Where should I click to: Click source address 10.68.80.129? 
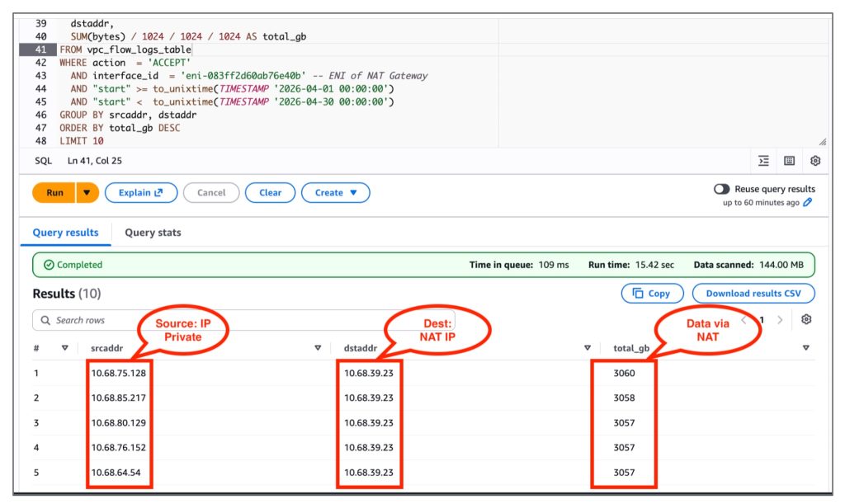pyautogui.click(x=119, y=422)
